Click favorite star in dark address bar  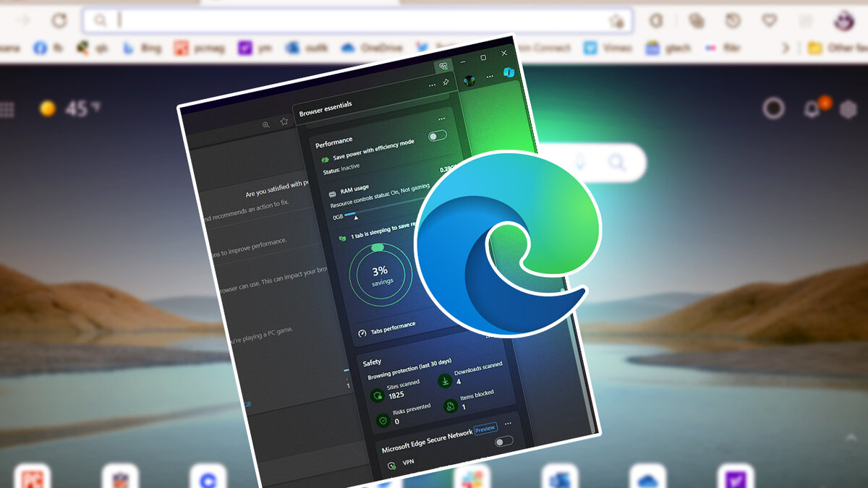[x=284, y=121]
